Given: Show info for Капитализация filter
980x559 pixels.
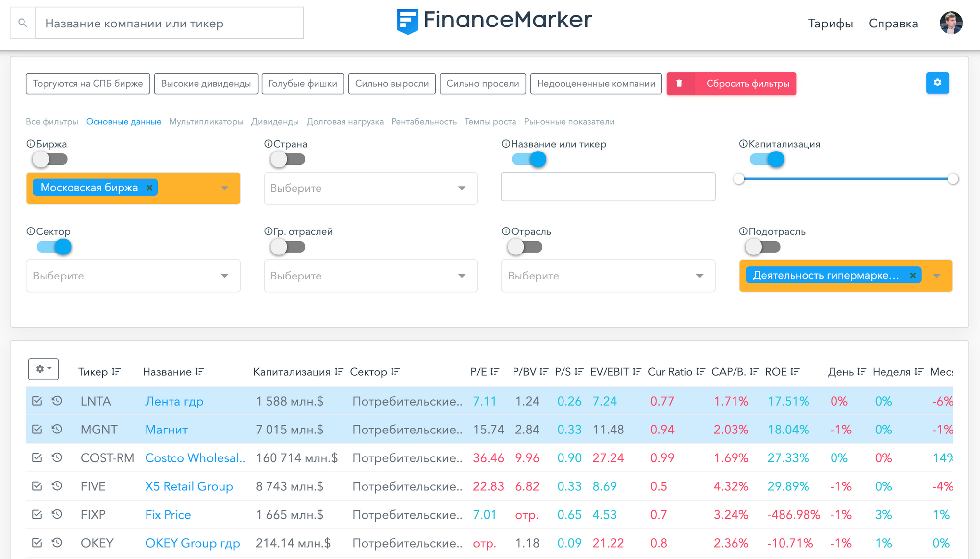Looking at the screenshot, I should tap(743, 144).
